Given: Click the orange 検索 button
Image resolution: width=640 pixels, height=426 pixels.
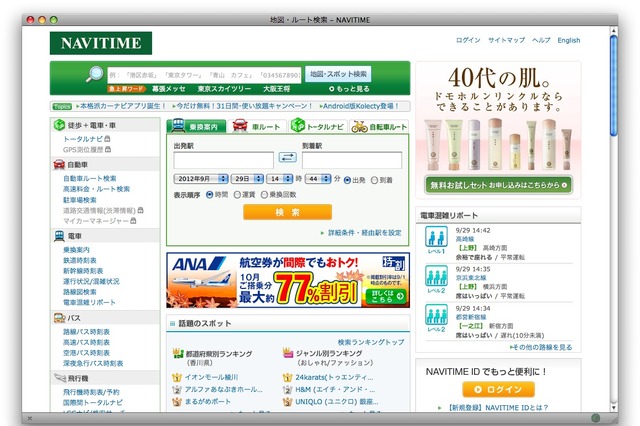Looking at the screenshot, I should [x=287, y=212].
